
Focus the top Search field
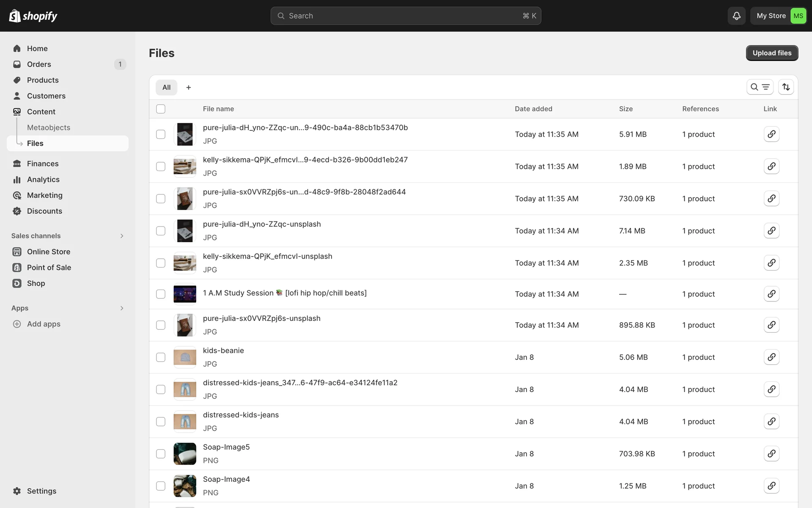[405, 16]
